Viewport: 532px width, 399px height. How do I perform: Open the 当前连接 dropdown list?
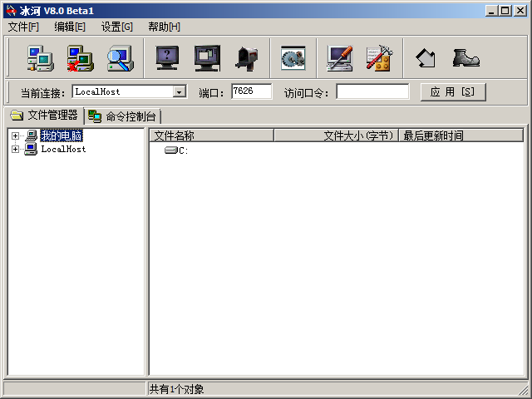(x=179, y=92)
